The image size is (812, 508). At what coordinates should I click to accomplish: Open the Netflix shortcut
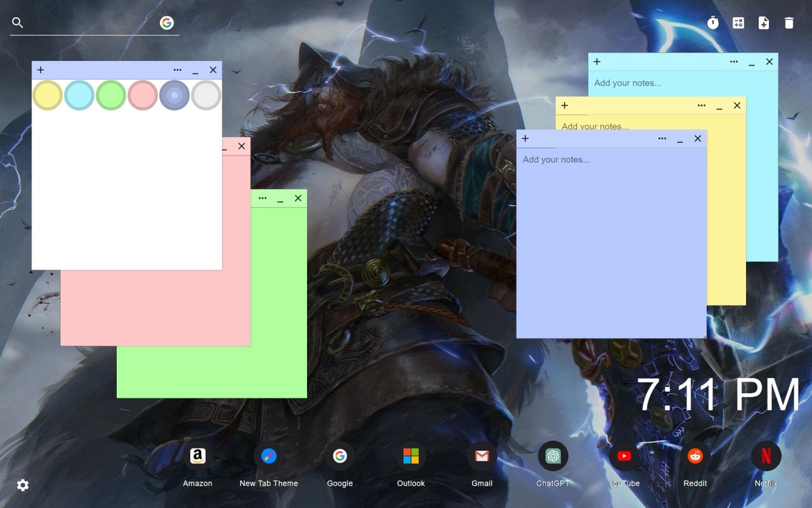(x=766, y=464)
